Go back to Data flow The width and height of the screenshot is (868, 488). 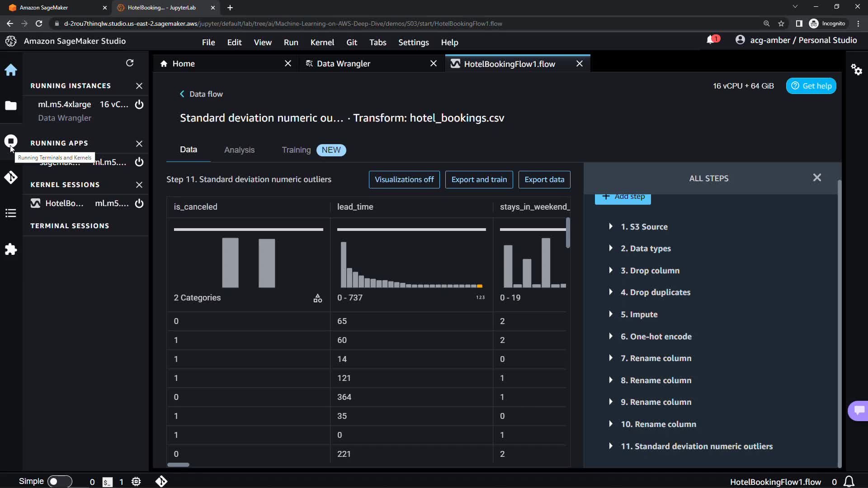tap(201, 94)
